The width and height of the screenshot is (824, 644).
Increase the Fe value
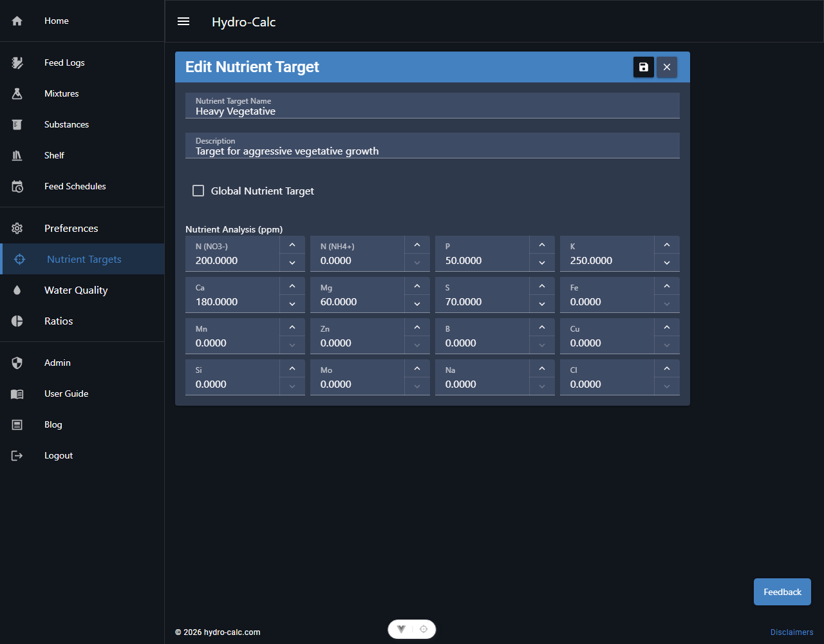click(x=667, y=286)
